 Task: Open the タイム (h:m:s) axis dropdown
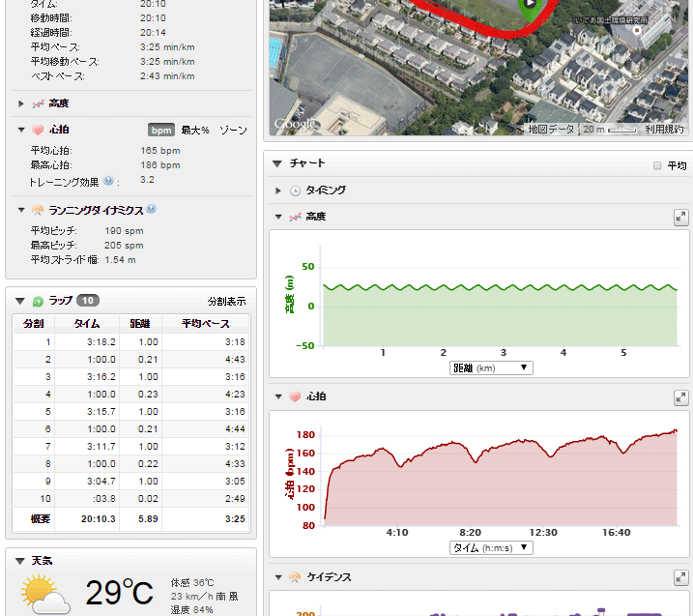491,547
